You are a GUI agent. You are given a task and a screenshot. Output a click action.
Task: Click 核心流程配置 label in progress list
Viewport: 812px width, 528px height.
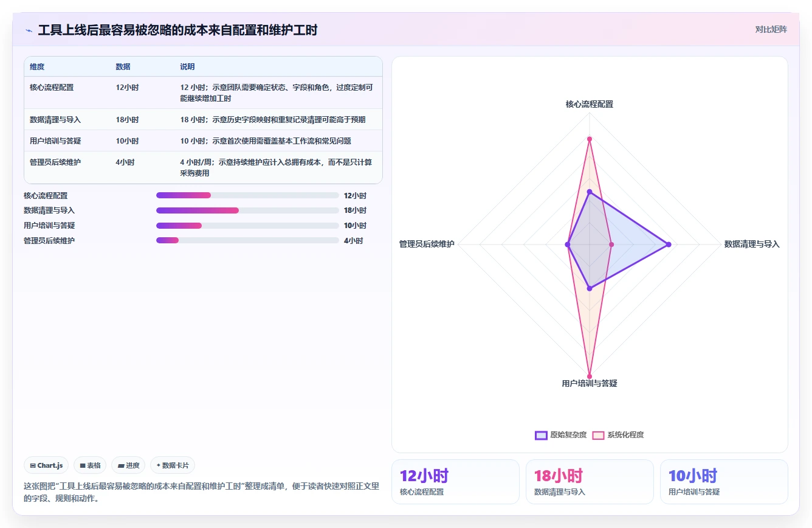coord(46,196)
